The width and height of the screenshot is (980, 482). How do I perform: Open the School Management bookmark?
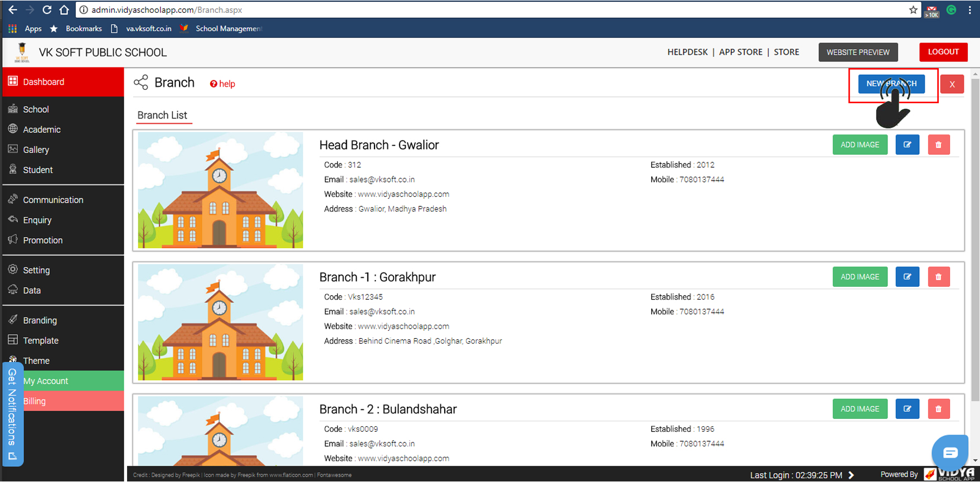(221, 28)
